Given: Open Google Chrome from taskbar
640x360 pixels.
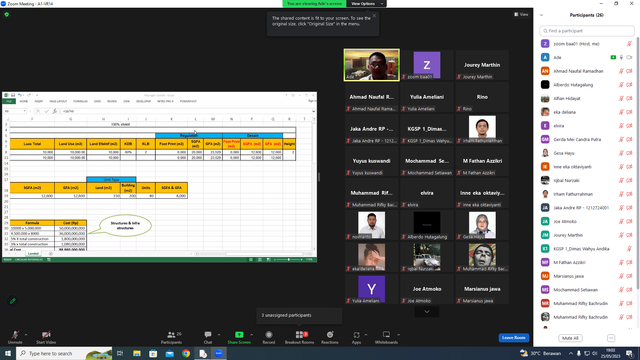Looking at the screenshot, I should coord(186,353).
